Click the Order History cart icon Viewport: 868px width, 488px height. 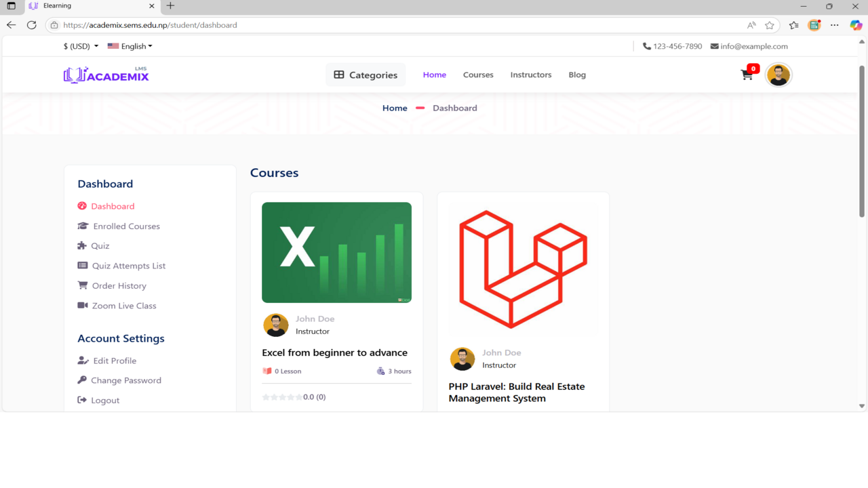click(x=83, y=286)
